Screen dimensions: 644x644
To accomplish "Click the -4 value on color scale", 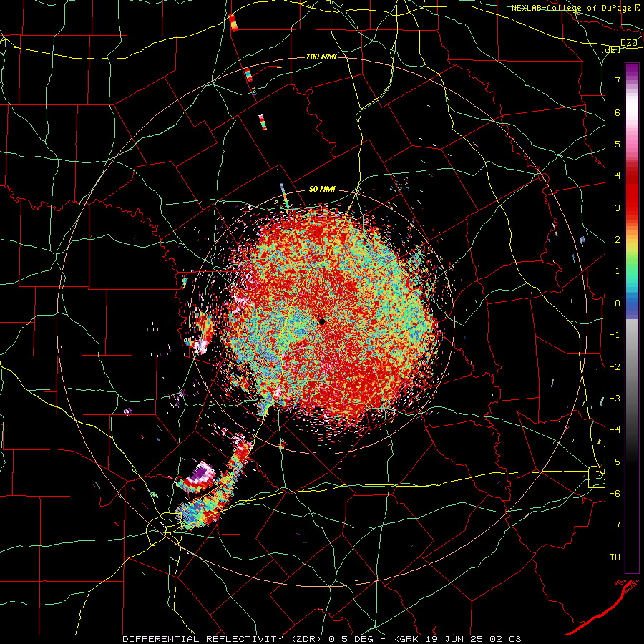I will [615, 430].
